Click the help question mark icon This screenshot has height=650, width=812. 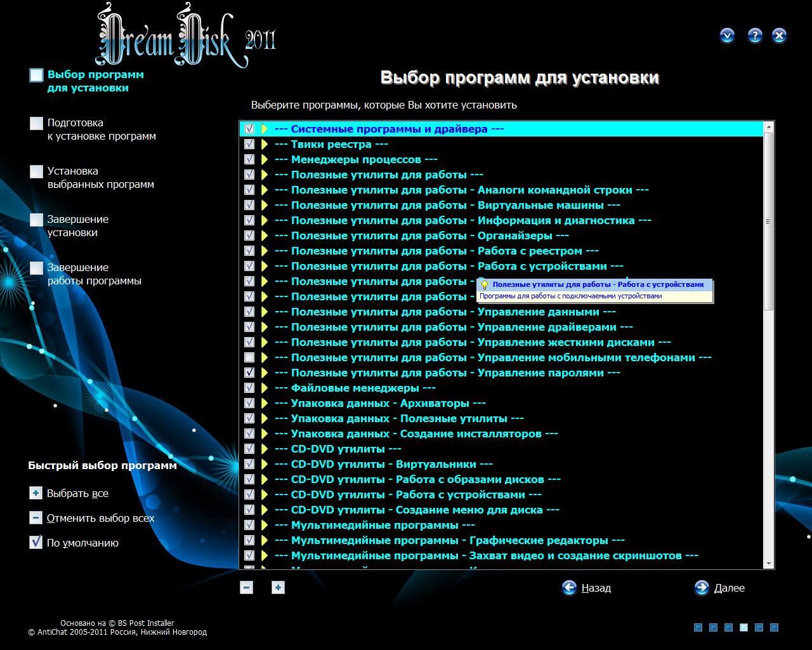754,36
